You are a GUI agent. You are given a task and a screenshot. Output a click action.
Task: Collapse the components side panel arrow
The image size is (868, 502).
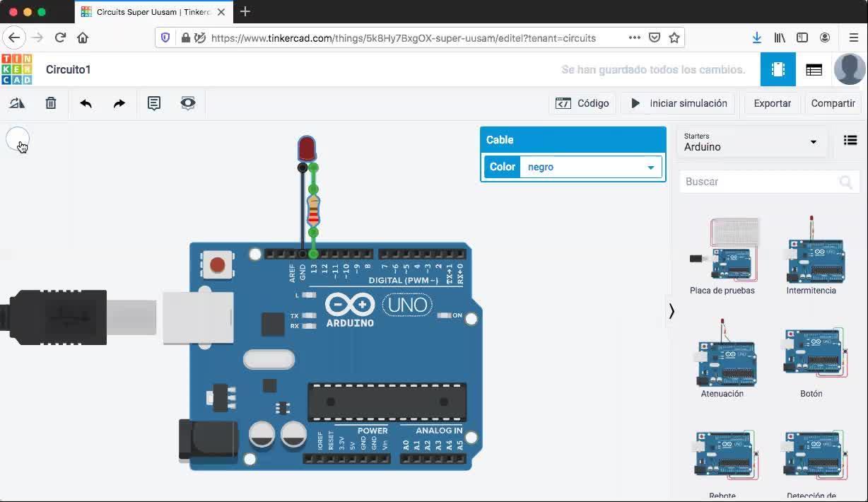671,311
